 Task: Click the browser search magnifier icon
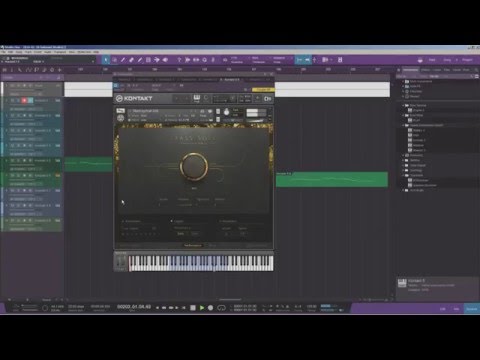pyautogui.click(x=476, y=70)
